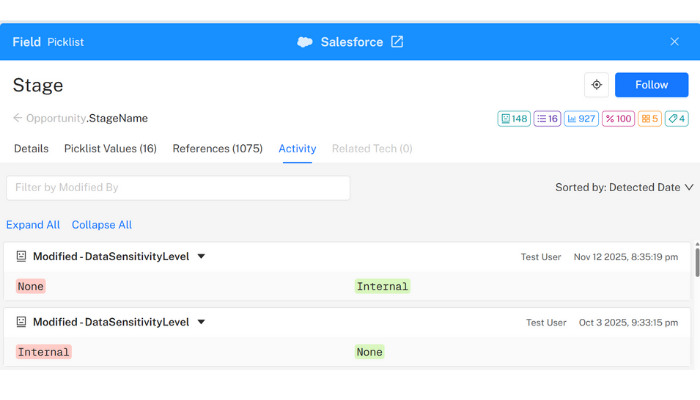Click the back arrow before Opportunity

point(17,118)
